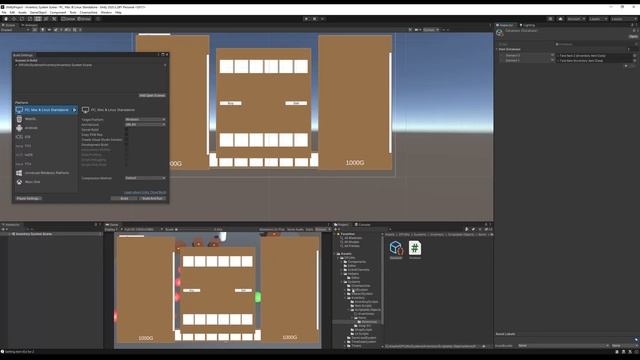This screenshot has width=640, height=360.
Task: Select the WebGL platform in Build Settings
Action: pyautogui.click(x=46, y=119)
